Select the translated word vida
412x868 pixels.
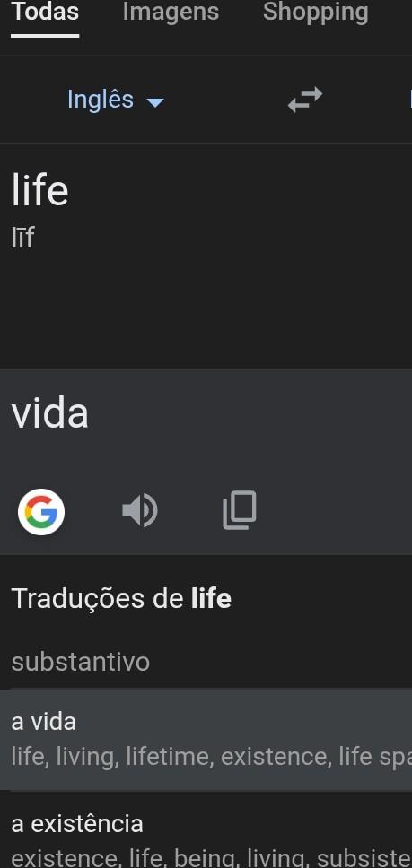[50, 413]
